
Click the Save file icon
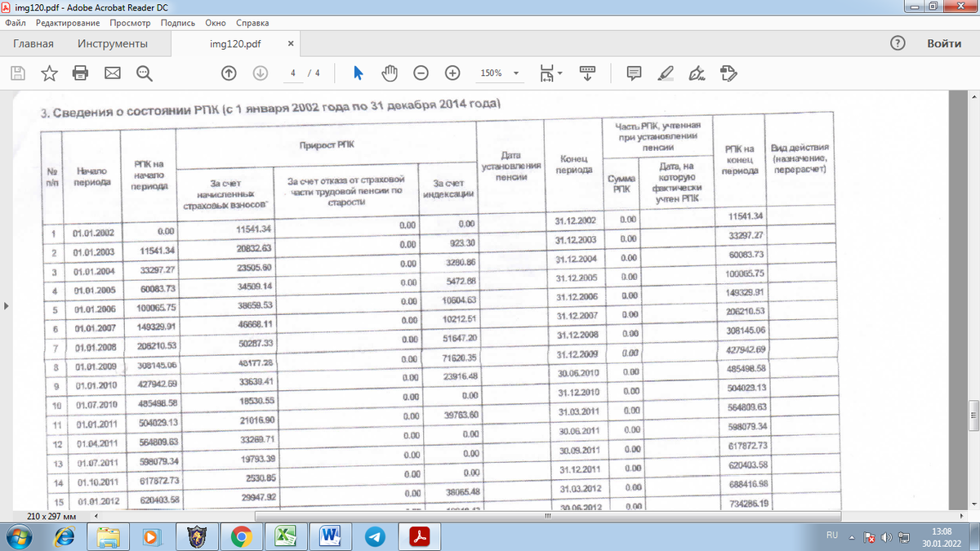(17, 73)
